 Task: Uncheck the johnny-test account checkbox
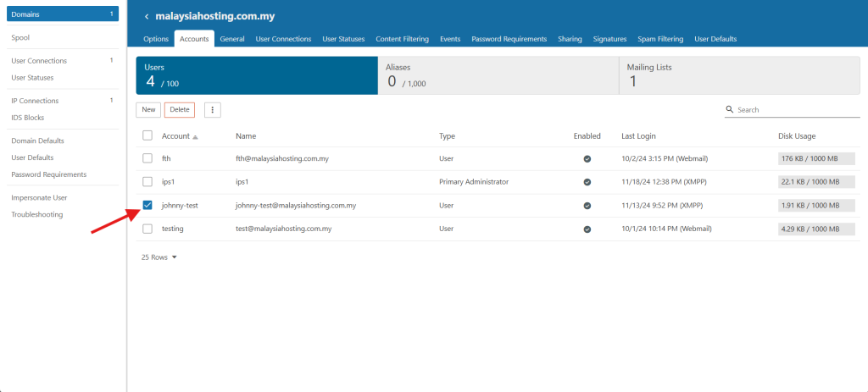pyautogui.click(x=147, y=205)
